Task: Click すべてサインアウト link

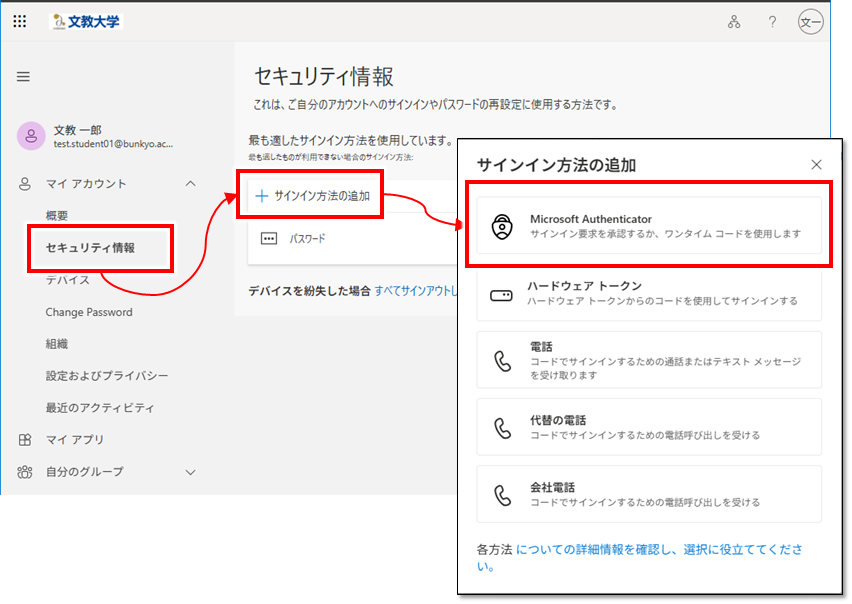Action: (x=416, y=291)
